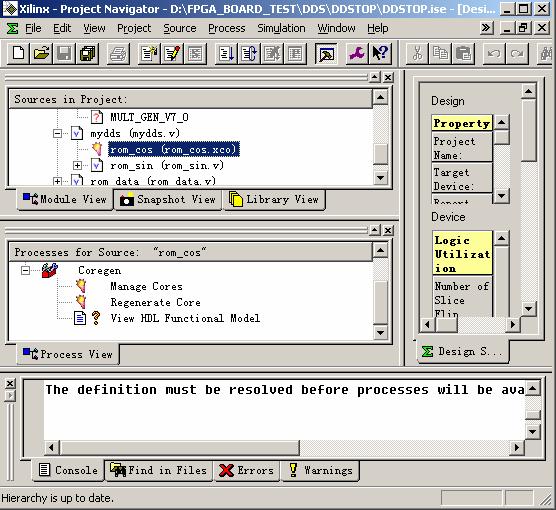The width and height of the screenshot is (556, 510).
Task: Click the Manage Cores lightbulb icon
Action: click(x=81, y=286)
